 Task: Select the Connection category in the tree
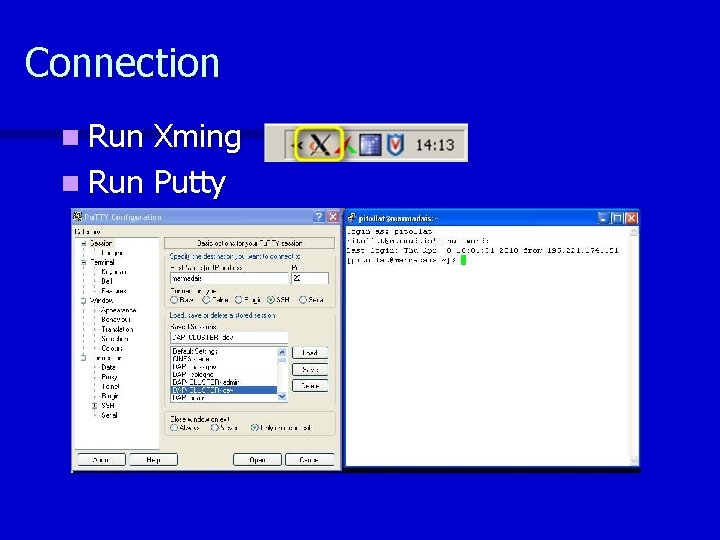(x=106, y=358)
